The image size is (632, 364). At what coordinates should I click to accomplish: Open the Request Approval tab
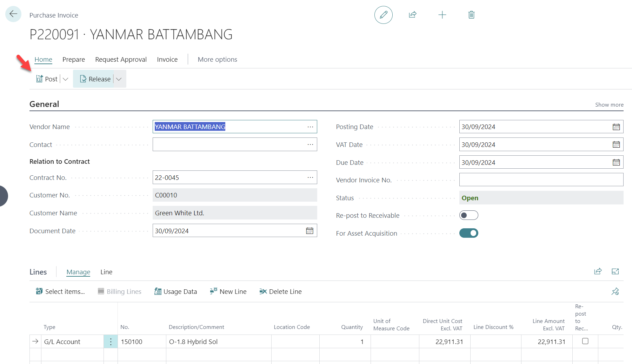pos(121,59)
